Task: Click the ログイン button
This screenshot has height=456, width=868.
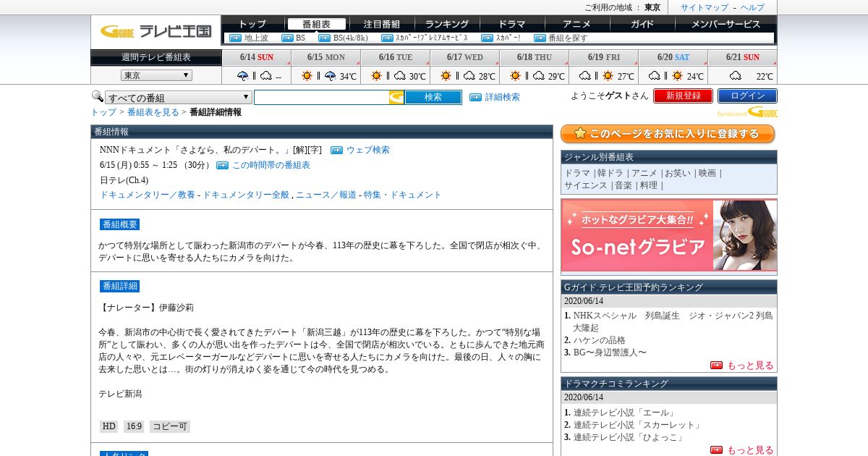Action: coord(747,96)
